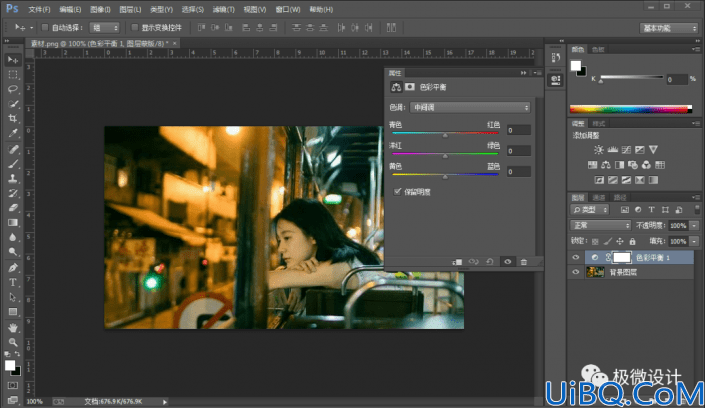Select the Gradient tool

pyautogui.click(x=13, y=223)
